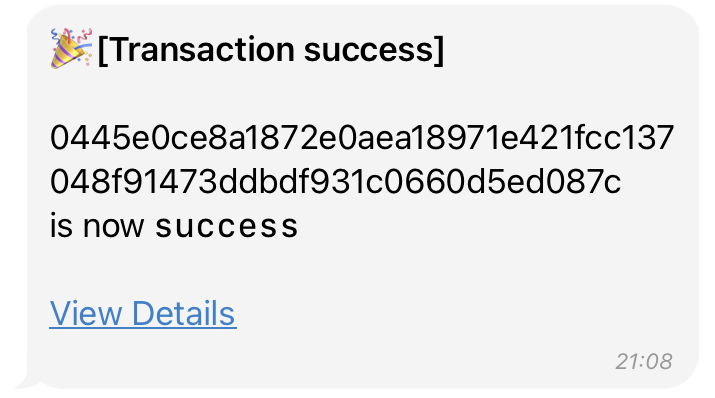Click the minute digits "08" in the timestamp

click(659, 362)
